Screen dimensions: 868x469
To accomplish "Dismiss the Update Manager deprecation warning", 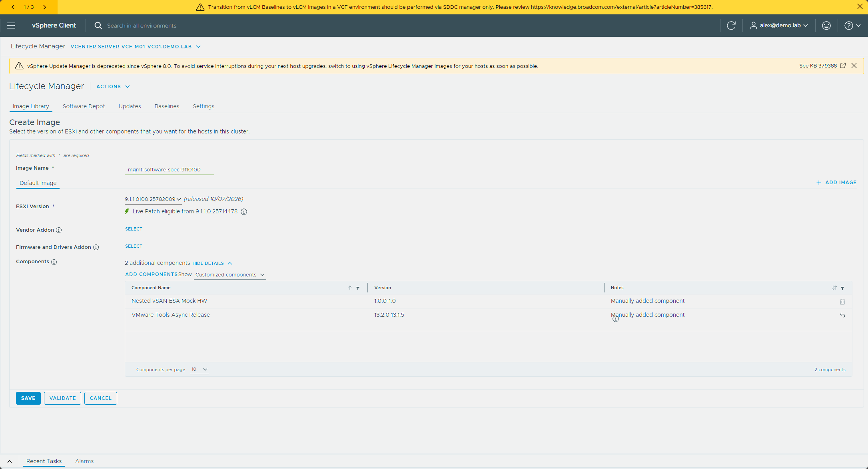I will (x=854, y=66).
